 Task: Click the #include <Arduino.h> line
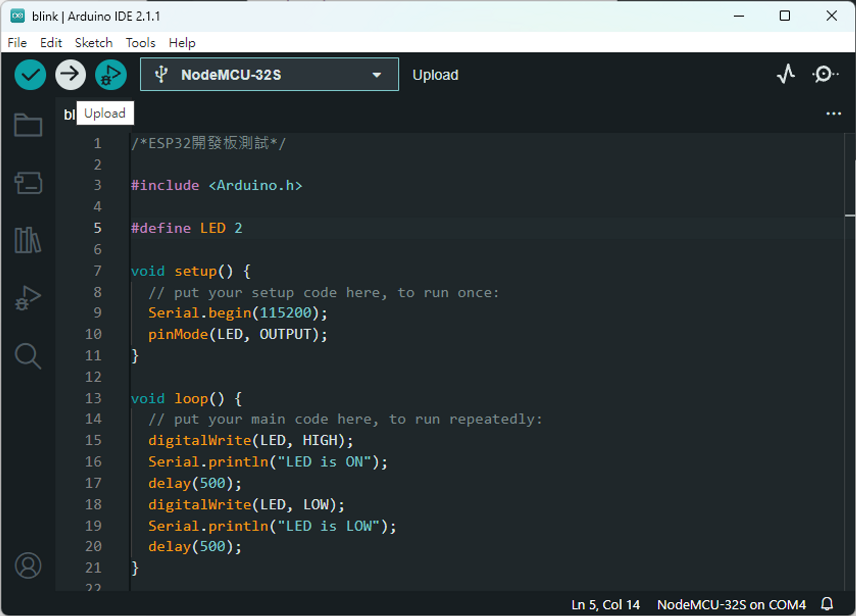pos(217,185)
